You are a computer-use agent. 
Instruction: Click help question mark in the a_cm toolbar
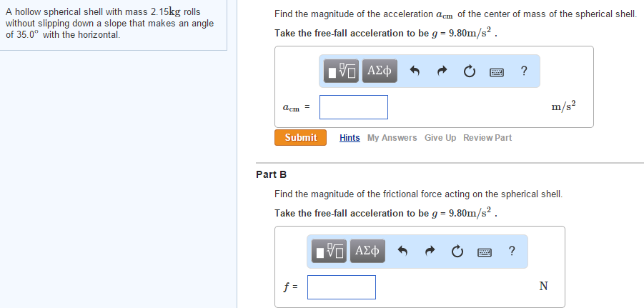click(x=524, y=70)
